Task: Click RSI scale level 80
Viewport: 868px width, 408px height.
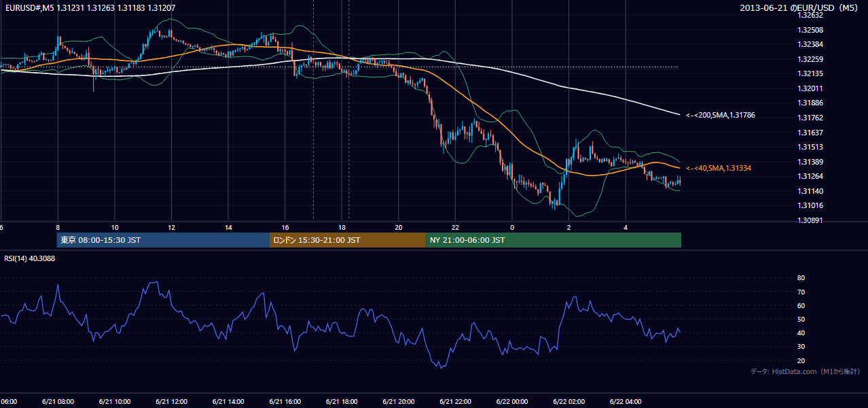Action: click(x=801, y=278)
